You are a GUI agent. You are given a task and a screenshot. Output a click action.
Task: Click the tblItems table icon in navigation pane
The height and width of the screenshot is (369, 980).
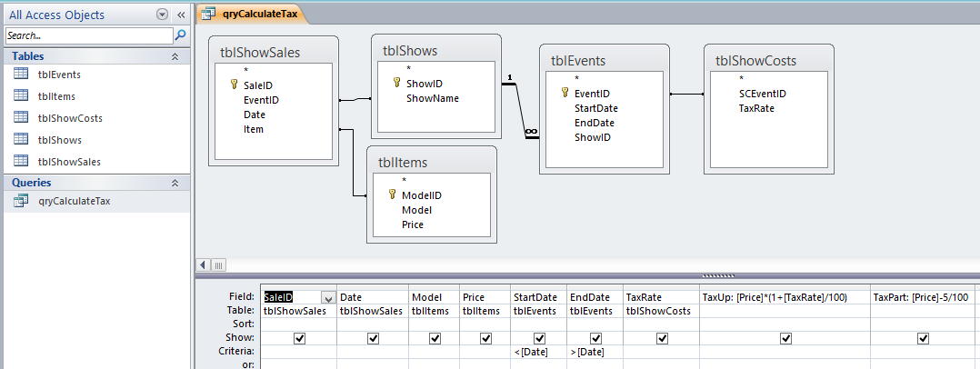coord(21,96)
